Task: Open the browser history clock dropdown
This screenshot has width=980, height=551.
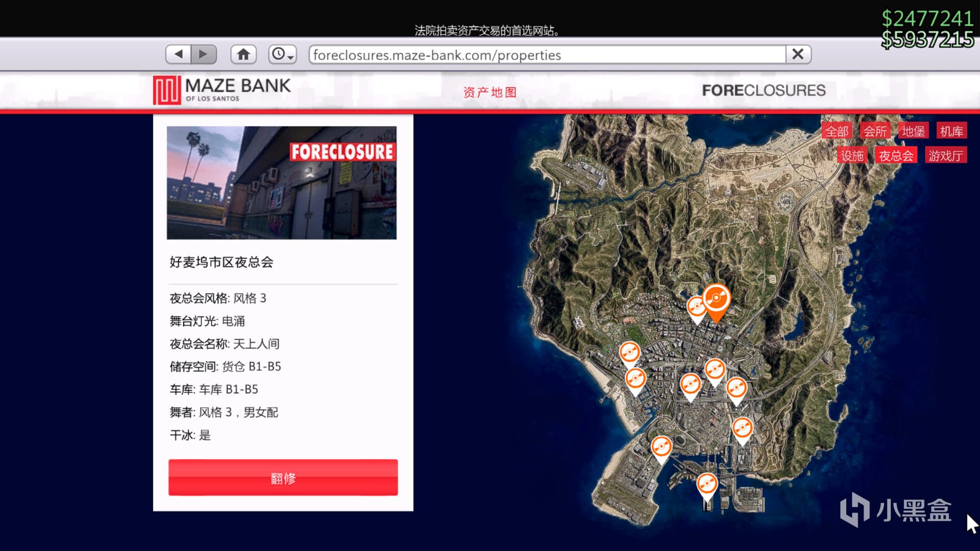Action: (282, 54)
